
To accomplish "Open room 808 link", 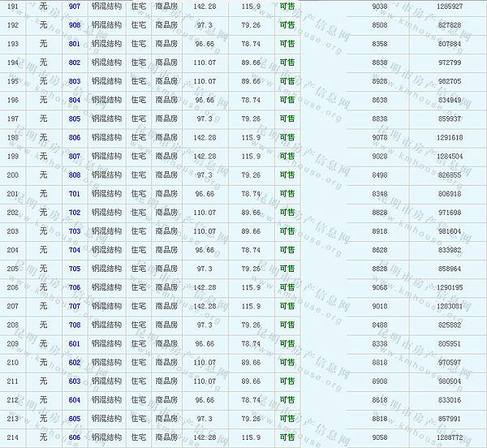I will [75, 175].
